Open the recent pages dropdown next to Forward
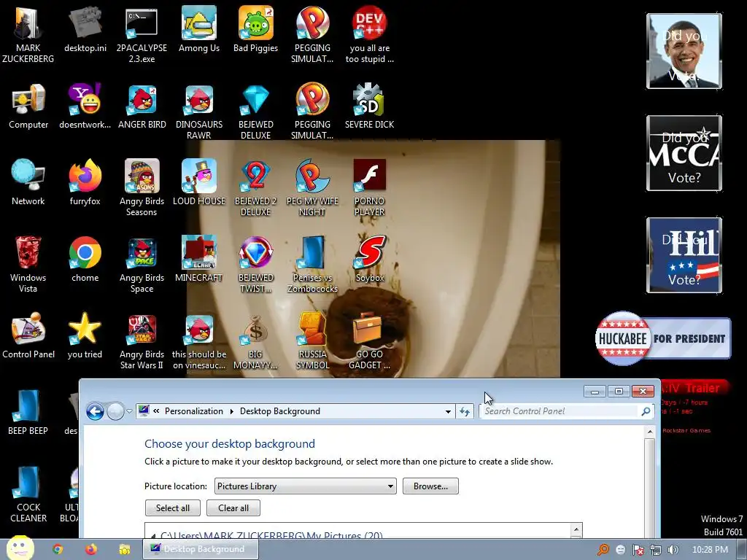Viewport: 747px width, 560px height. tap(129, 411)
